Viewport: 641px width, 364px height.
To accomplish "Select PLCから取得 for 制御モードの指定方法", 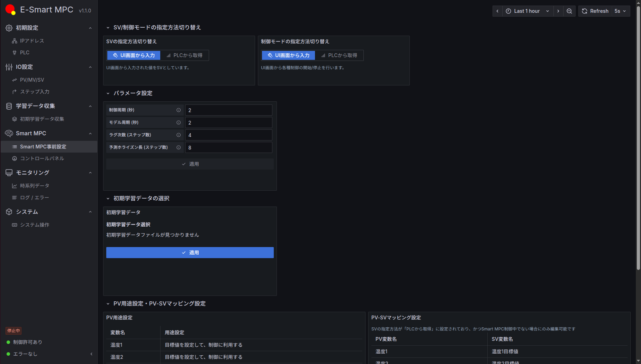I will pos(339,55).
